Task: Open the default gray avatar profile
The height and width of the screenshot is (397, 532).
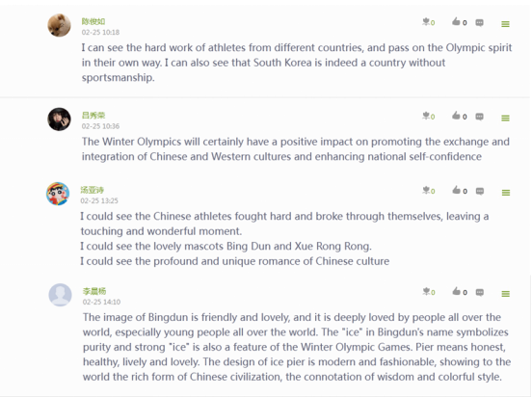Action: pos(60,295)
